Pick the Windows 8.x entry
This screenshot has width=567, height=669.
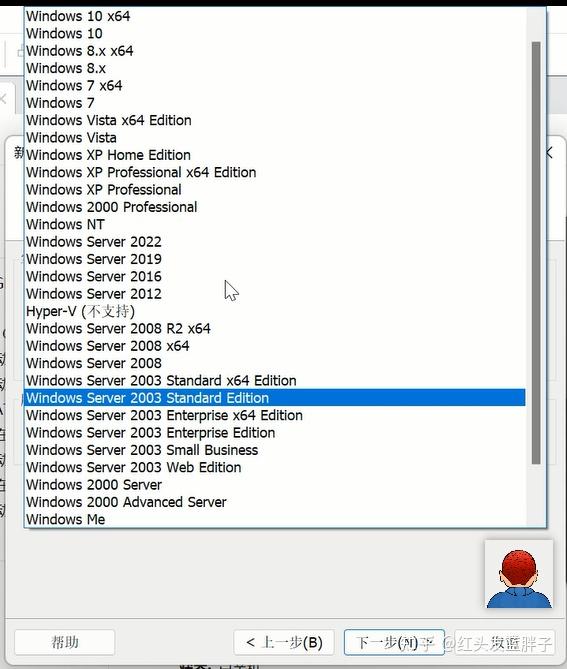275,68
